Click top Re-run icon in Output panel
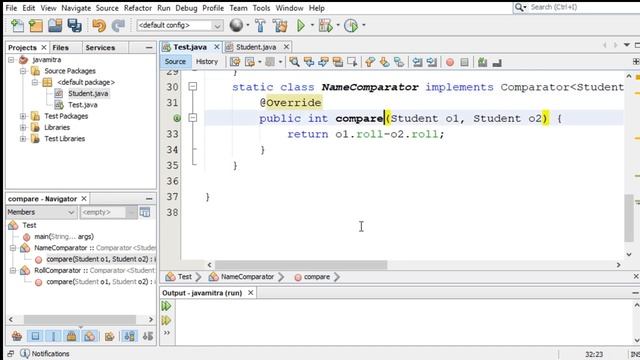The image size is (640, 360). pos(166,306)
